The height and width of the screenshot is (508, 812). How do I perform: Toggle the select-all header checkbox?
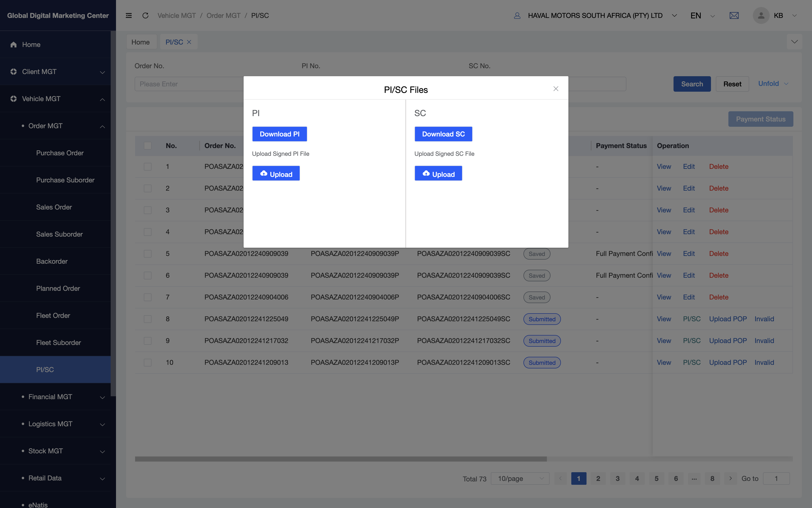tap(148, 146)
